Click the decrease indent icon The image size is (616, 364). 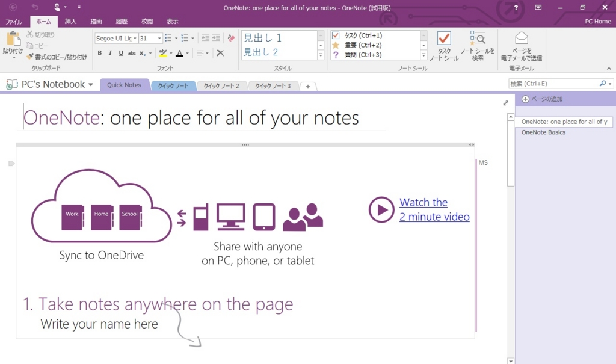(x=205, y=38)
